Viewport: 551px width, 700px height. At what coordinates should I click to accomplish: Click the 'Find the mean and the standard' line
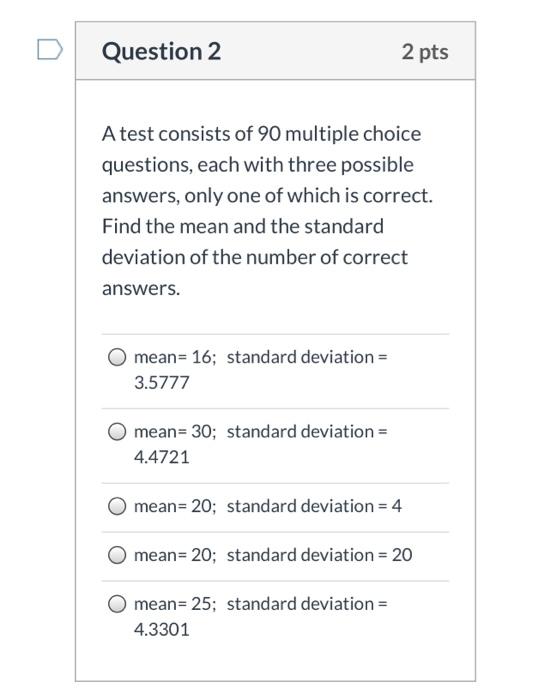[243, 226]
